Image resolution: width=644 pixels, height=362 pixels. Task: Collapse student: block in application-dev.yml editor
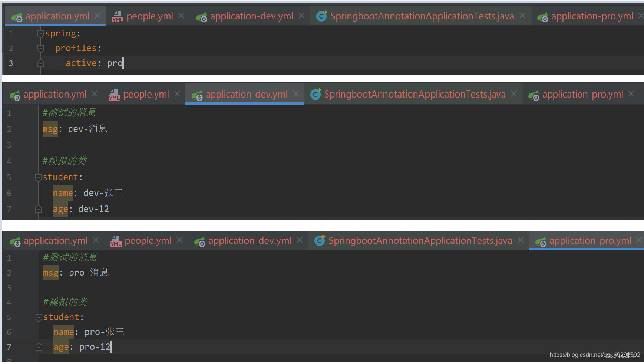38,177
